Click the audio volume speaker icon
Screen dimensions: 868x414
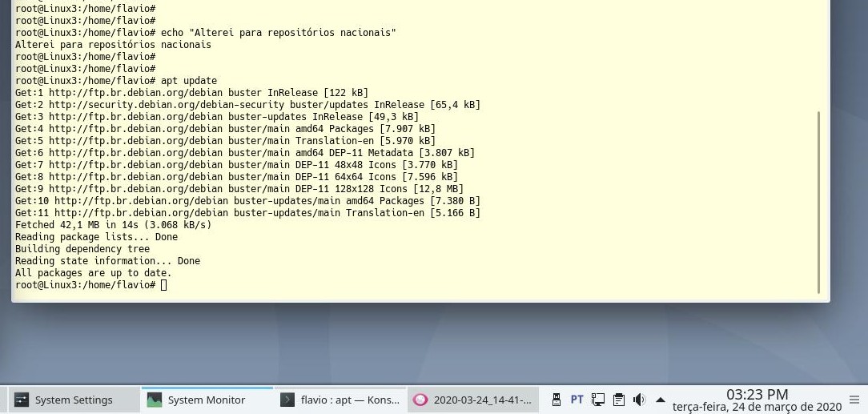point(639,399)
